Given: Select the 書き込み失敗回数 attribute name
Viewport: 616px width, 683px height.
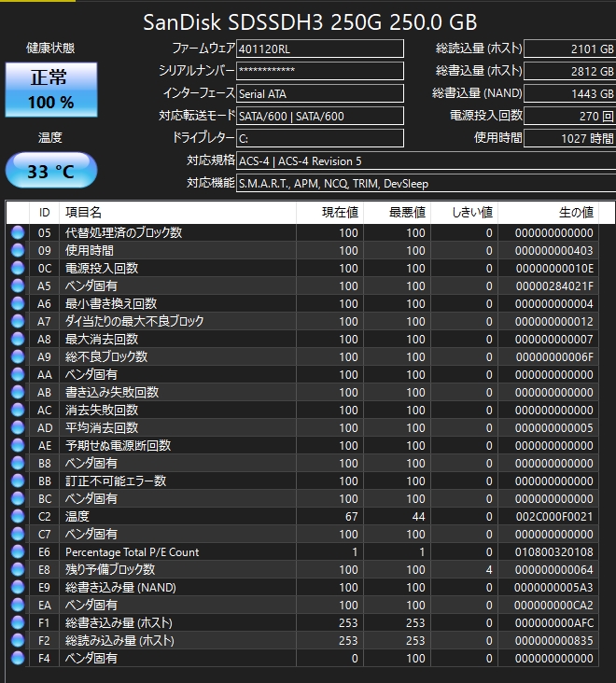Looking at the screenshot, I should [x=112, y=392].
